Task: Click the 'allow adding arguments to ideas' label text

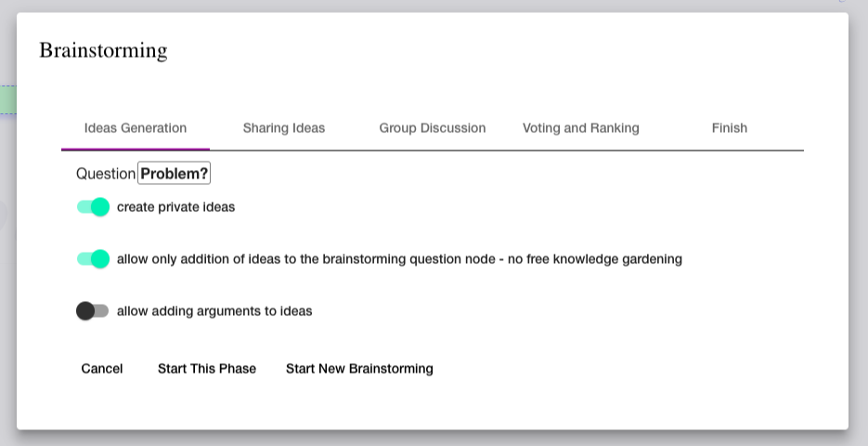Action: tap(214, 311)
